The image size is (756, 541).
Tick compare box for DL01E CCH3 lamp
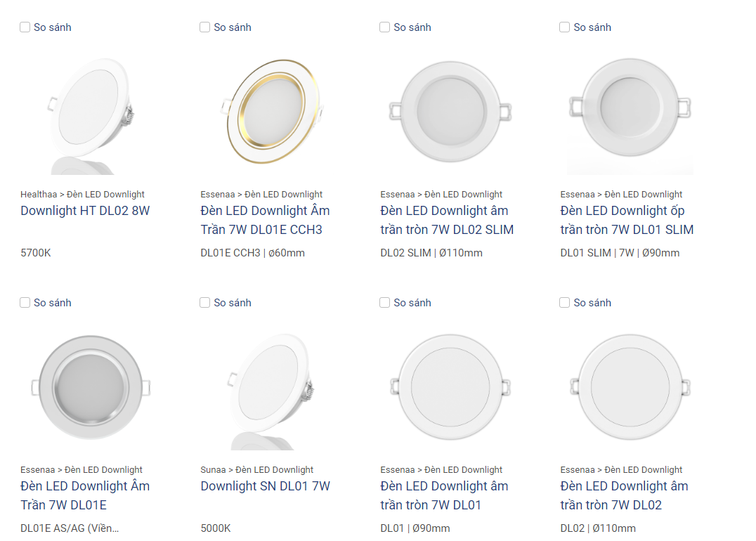(x=205, y=27)
